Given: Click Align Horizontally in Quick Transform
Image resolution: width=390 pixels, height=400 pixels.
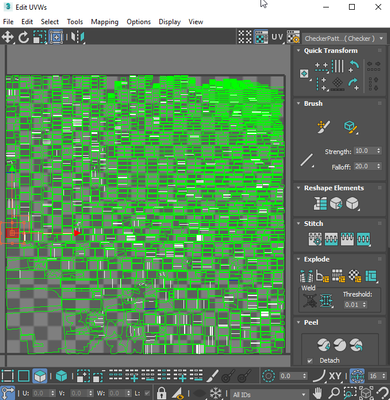Looking at the screenshot, I should coord(322,66).
